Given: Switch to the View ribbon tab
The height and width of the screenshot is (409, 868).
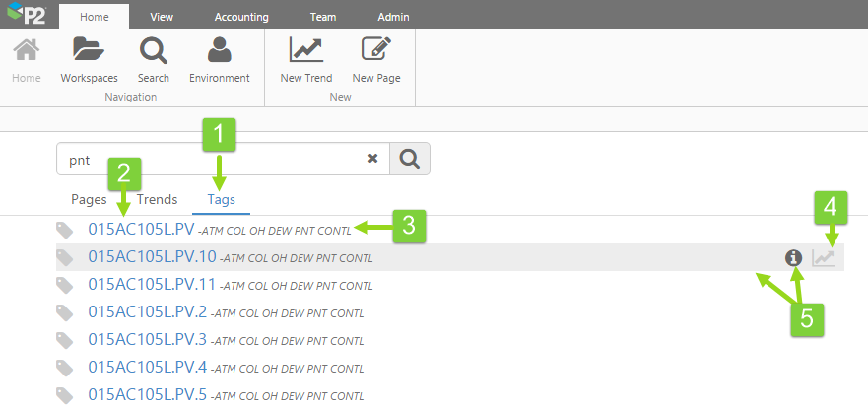Looking at the screenshot, I should point(164,17).
